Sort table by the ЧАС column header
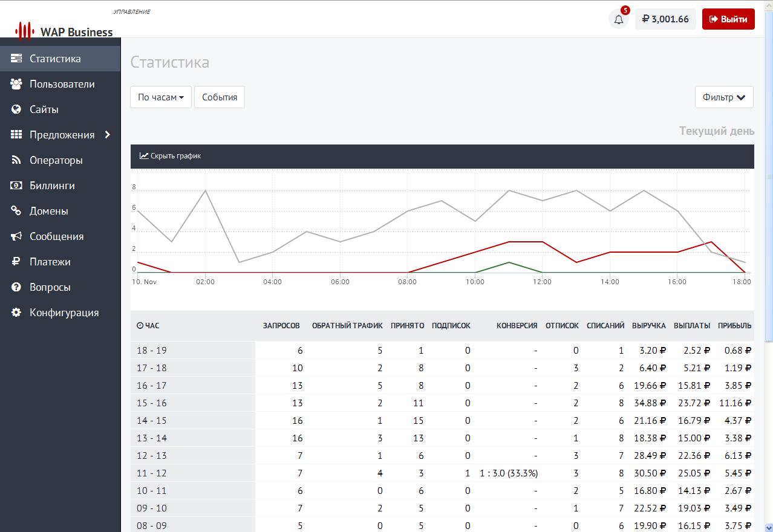 tap(148, 326)
